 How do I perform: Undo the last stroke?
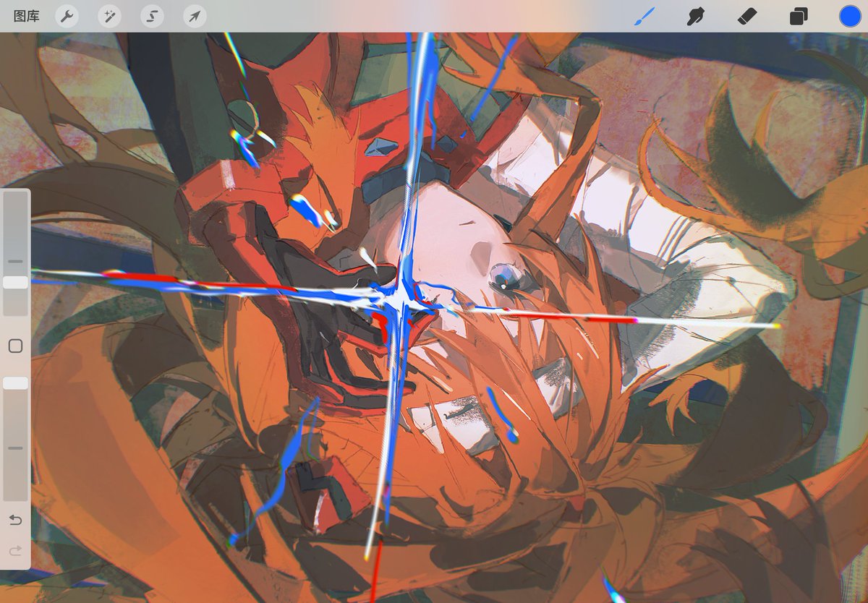click(x=15, y=520)
